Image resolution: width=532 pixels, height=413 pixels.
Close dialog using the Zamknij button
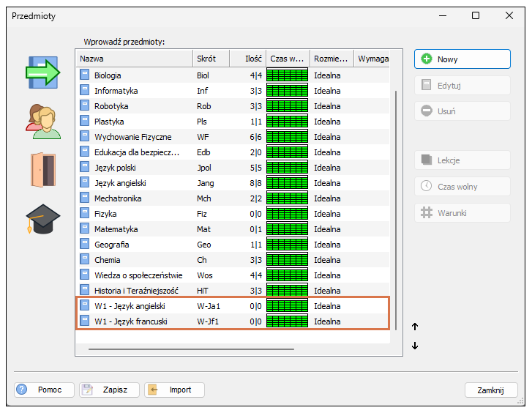491,390
